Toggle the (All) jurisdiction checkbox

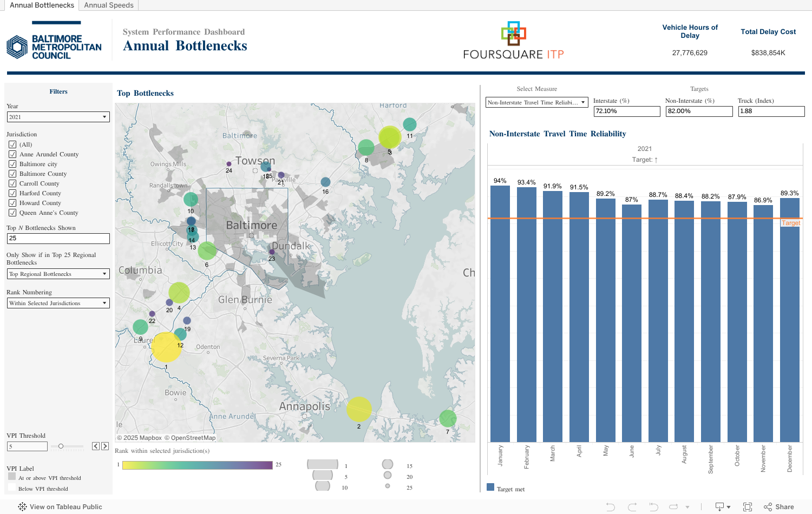click(12, 144)
